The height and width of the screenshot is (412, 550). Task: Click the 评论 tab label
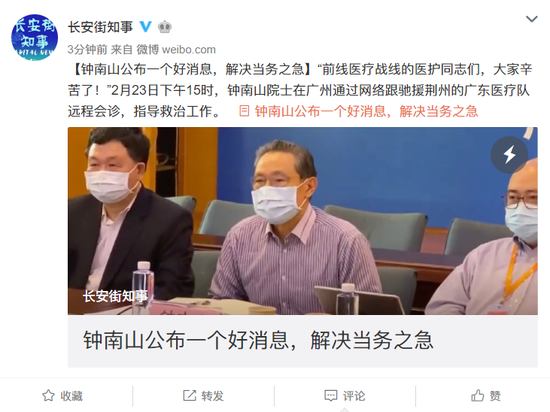[354, 396]
